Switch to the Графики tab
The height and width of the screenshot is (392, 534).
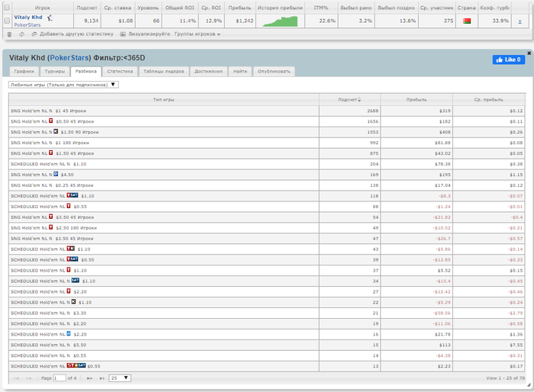click(24, 72)
